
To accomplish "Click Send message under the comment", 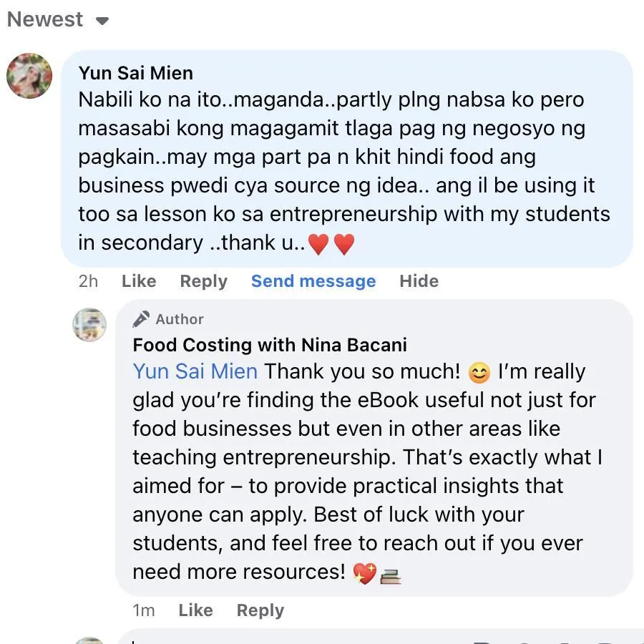I will 313,281.
